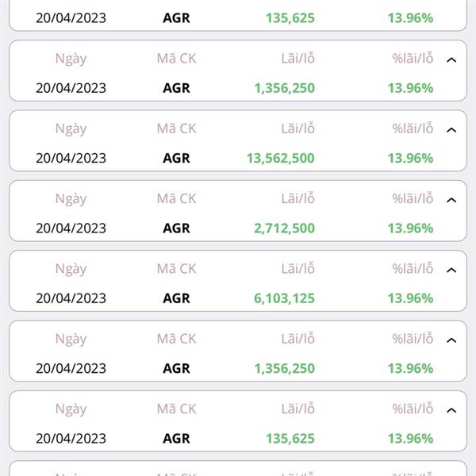Tap the date 20/04/2023 in 2,712,500 card
The height and width of the screenshot is (476, 476).
click(x=71, y=228)
